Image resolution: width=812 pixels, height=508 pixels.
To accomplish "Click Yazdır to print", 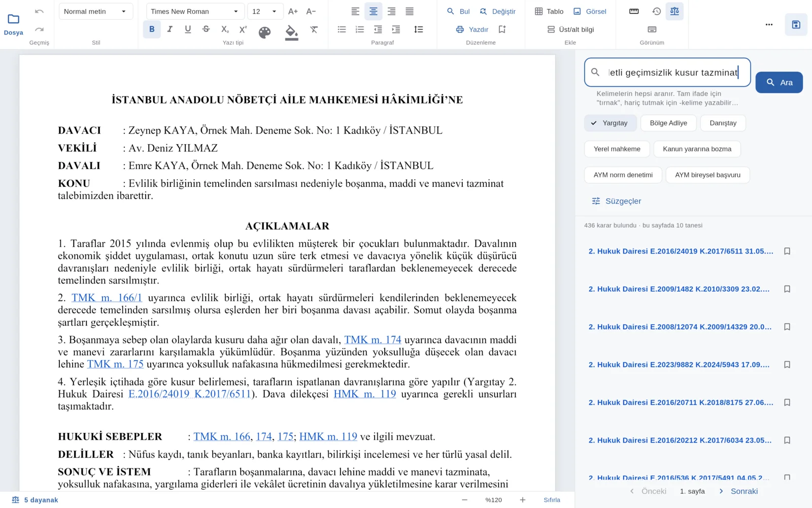I will (472, 29).
